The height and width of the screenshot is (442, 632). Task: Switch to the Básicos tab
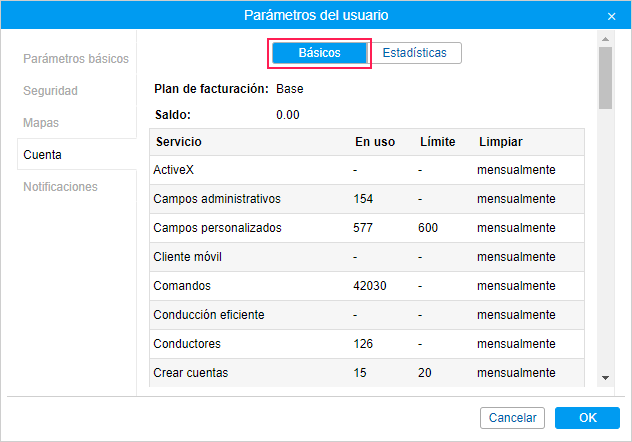pos(320,53)
